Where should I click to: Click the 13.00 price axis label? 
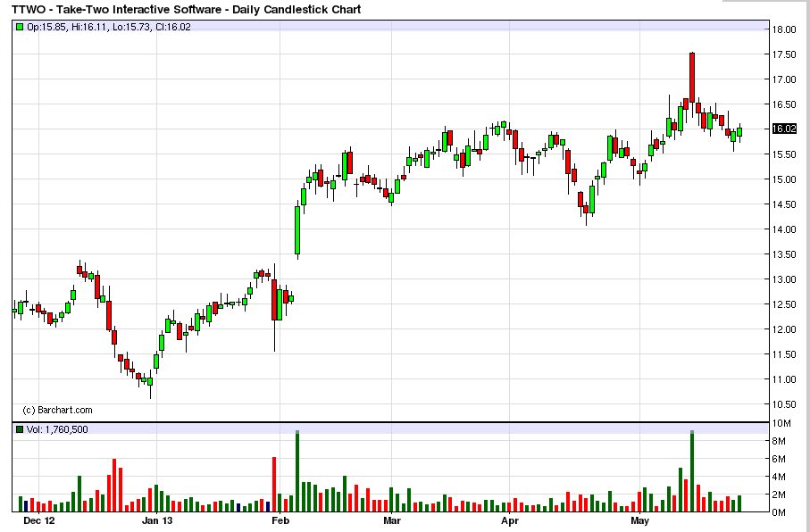784,279
